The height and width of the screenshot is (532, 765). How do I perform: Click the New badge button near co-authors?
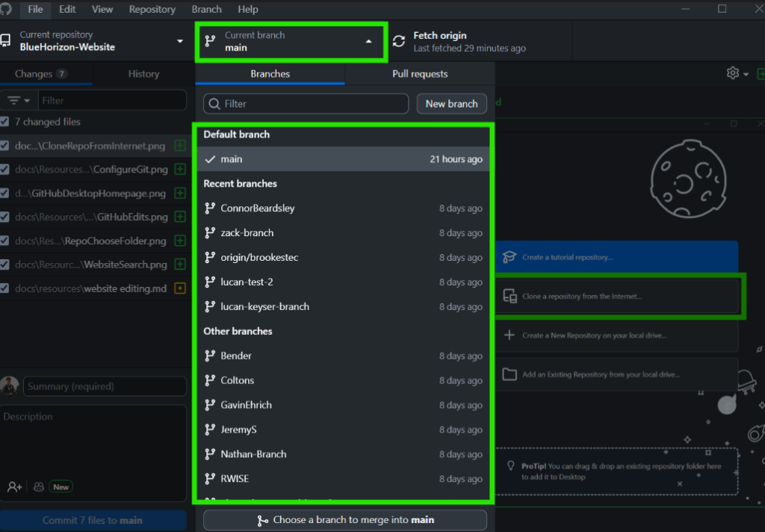coord(61,486)
